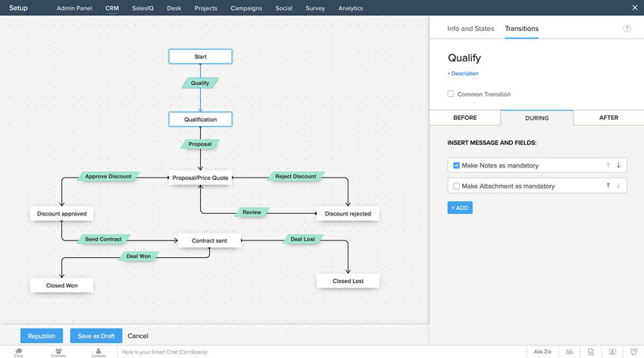
Task: Uncheck Make Notes as mandatory
Action: [x=456, y=165]
